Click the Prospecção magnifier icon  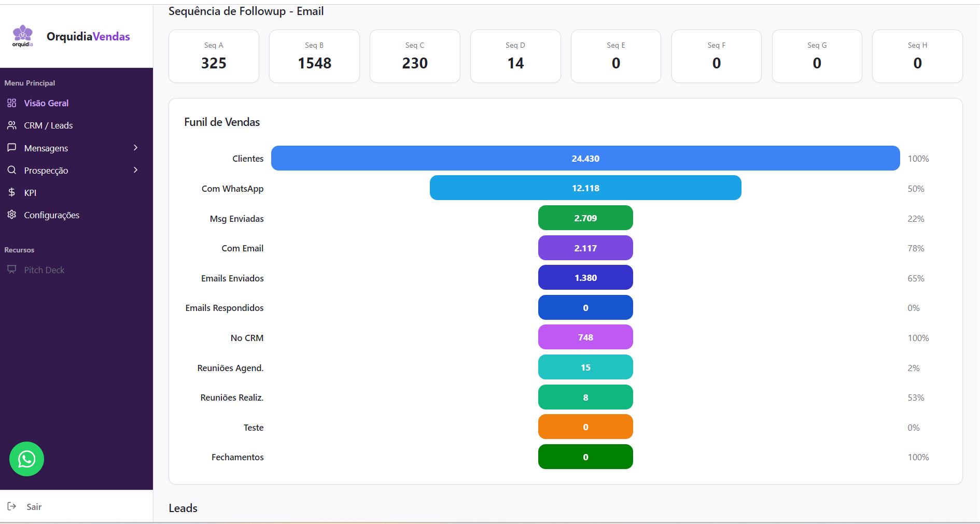pyautogui.click(x=11, y=170)
